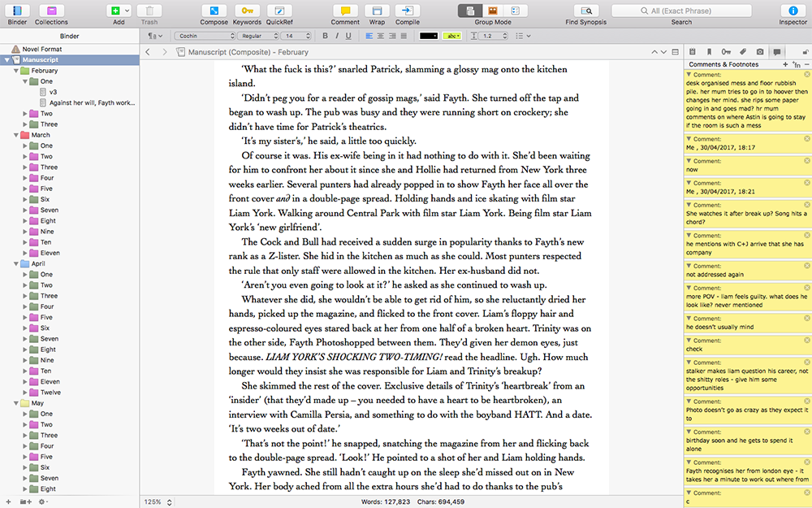Open the Compile dialog
Screen dimensions: 812x508
[408, 11]
